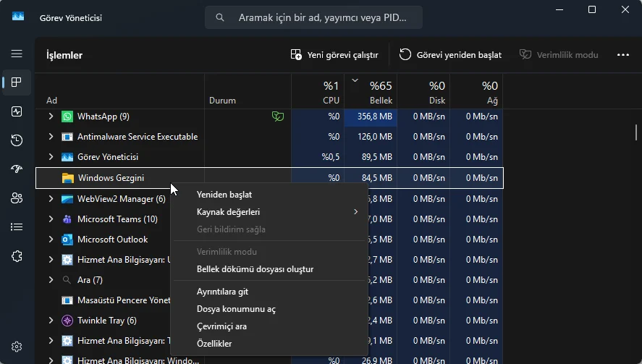Click the WebView2 Manager icon

[x=67, y=199]
